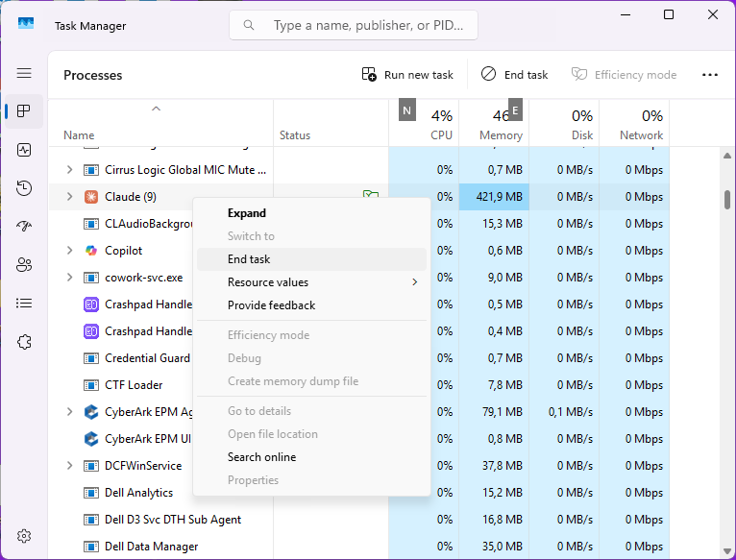Sort by the Network column header
This screenshot has height=560, width=736.
[x=634, y=123]
